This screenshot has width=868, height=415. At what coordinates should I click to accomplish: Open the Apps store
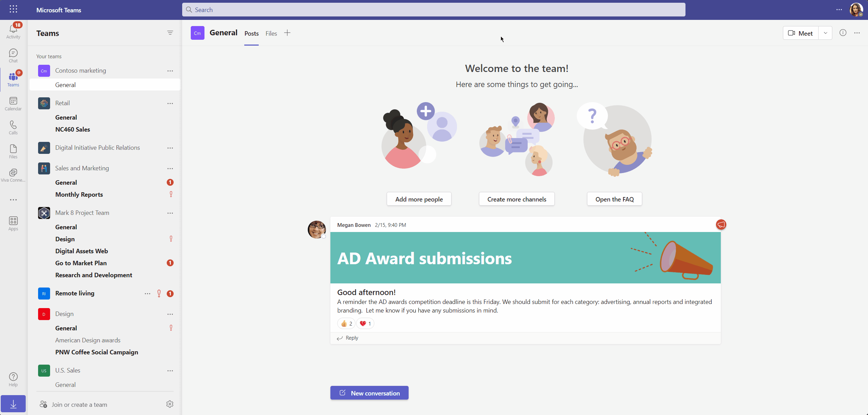(13, 223)
